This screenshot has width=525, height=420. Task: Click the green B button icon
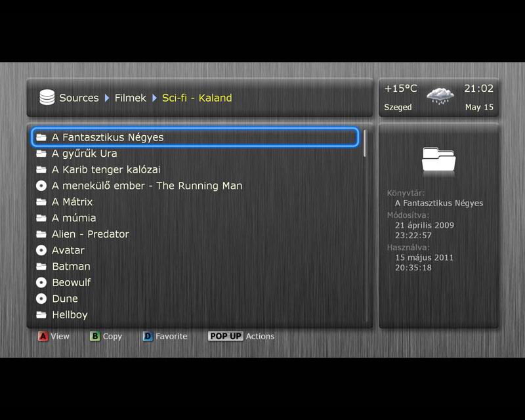pos(95,336)
